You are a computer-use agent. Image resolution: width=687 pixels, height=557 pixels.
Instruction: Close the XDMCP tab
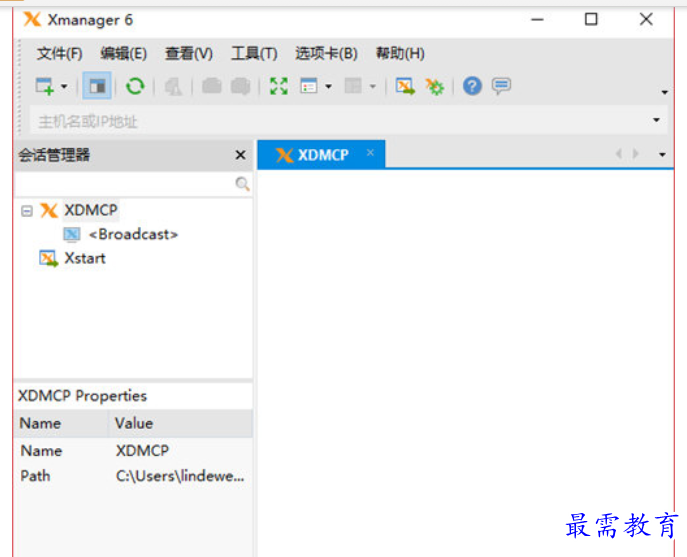click(370, 153)
